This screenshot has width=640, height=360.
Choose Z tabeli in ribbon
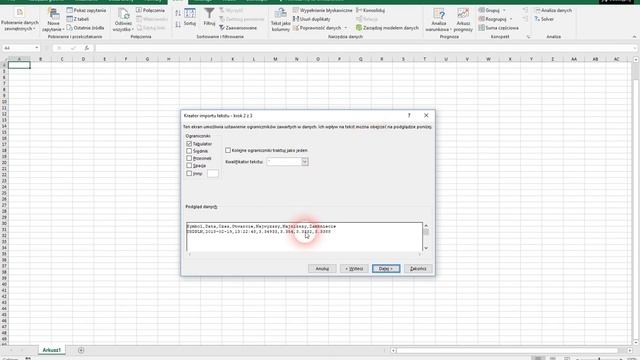(78, 19)
